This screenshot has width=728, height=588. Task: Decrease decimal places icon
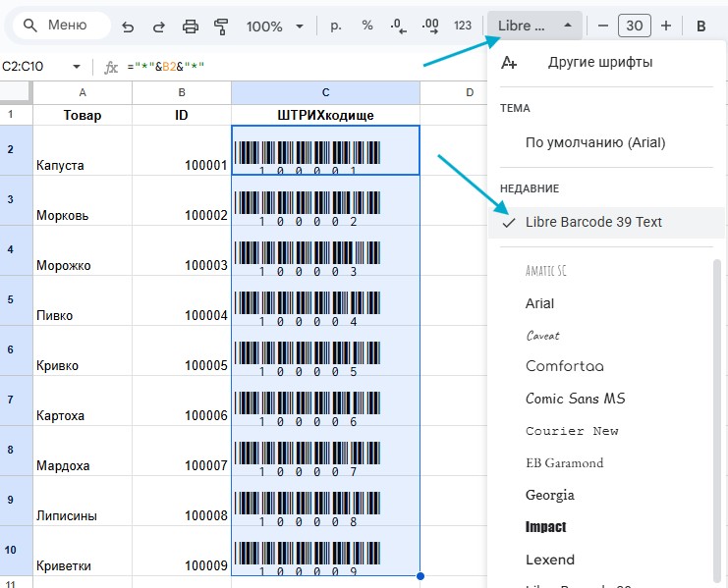[x=398, y=26]
